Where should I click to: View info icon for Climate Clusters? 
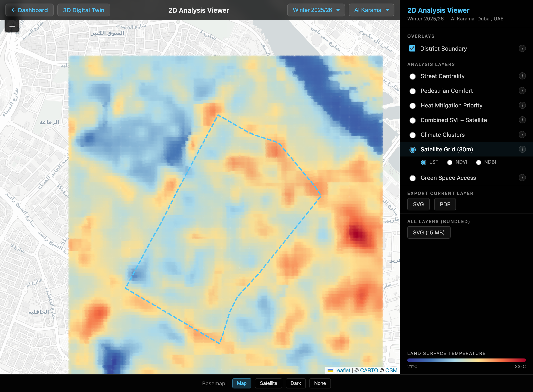[522, 135]
